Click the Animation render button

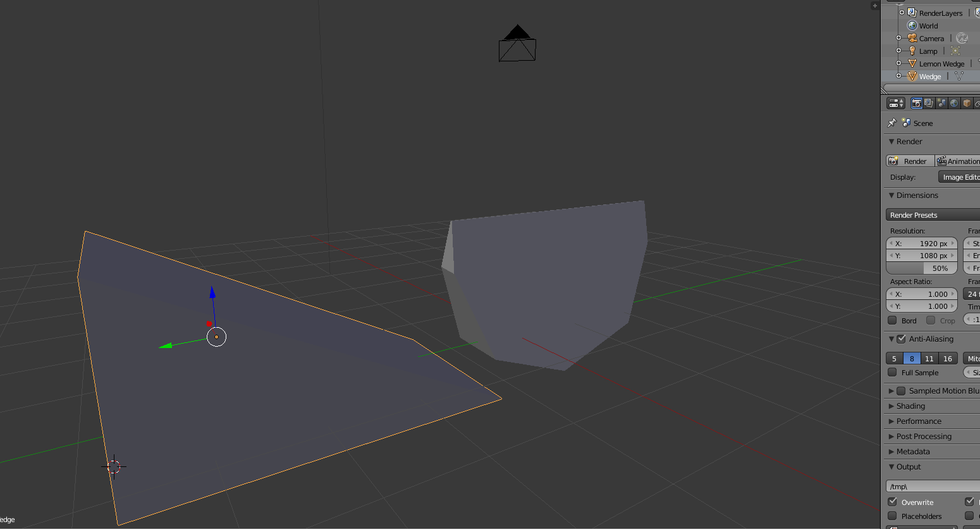[x=958, y=161]
